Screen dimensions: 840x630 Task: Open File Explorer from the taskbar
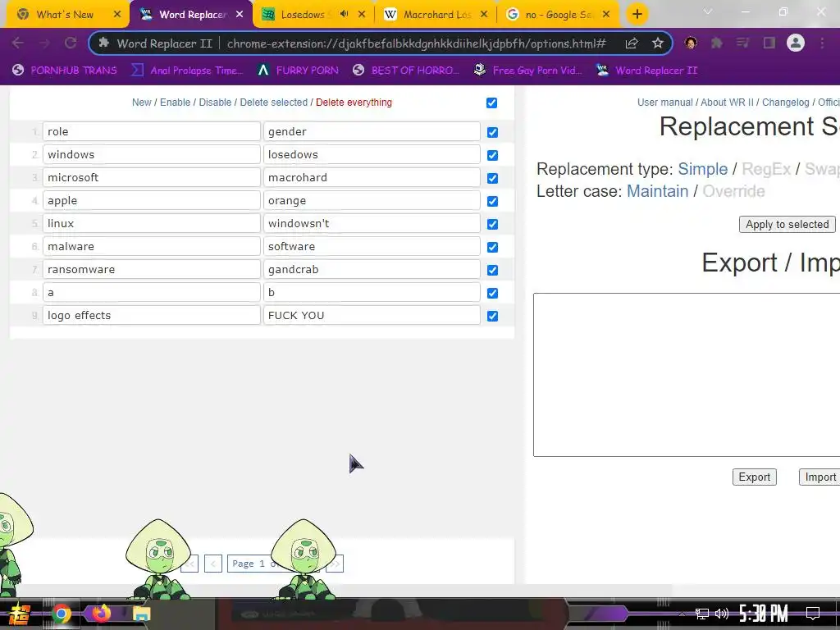(x=142, y=614)
